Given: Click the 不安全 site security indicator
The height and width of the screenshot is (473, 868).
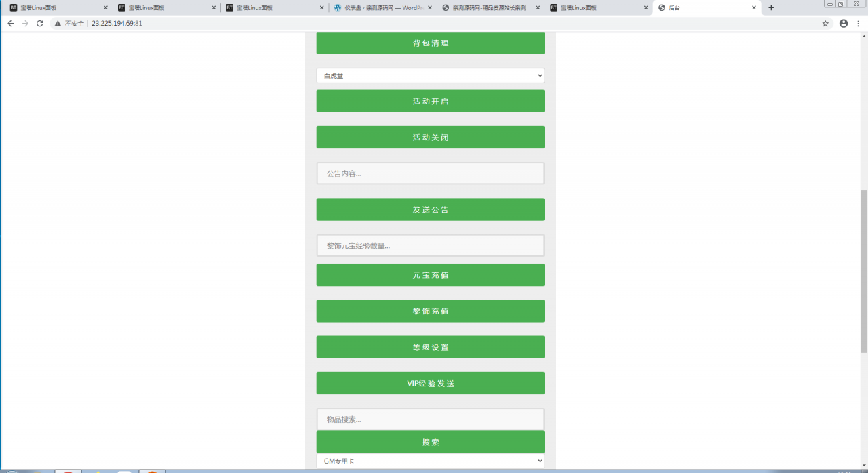Looking at the screenshot, I should [x=70, y=22].
